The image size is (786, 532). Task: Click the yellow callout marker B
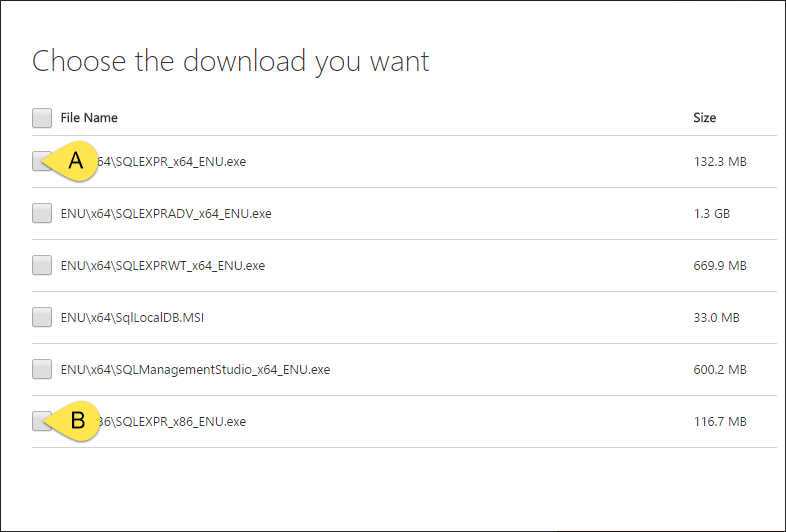tap(76, 421)
